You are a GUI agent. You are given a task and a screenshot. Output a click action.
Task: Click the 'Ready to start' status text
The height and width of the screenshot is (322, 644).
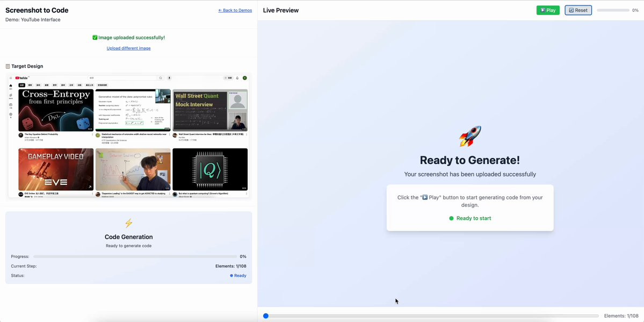coord(474,218)
